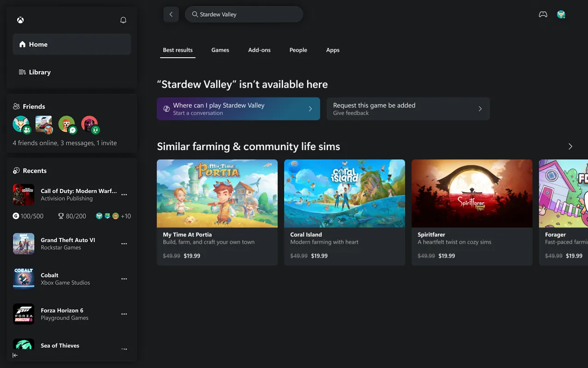Click the $19.99 price under Coral Island
The width and height of the screenshot is (588, 368).
coord(319,256)
